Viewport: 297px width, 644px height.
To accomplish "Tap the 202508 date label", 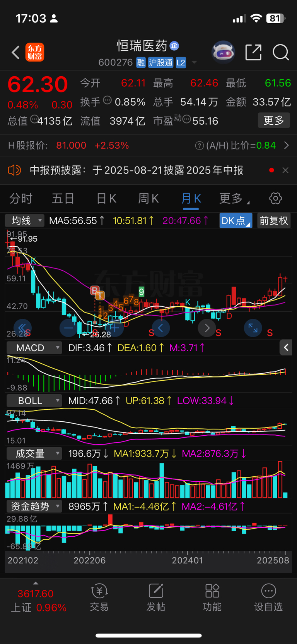I will tap(273, 560).
